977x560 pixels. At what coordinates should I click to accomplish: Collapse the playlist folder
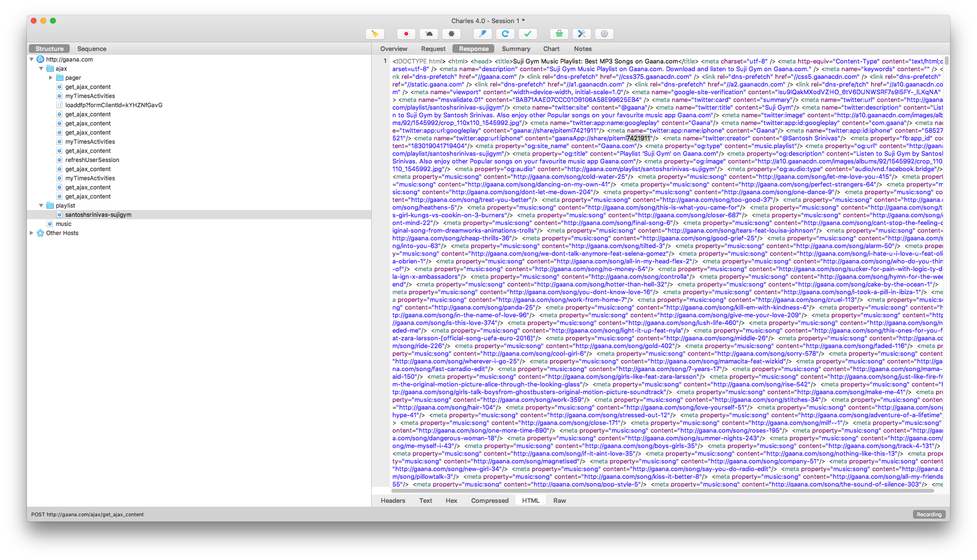(41, 206)
